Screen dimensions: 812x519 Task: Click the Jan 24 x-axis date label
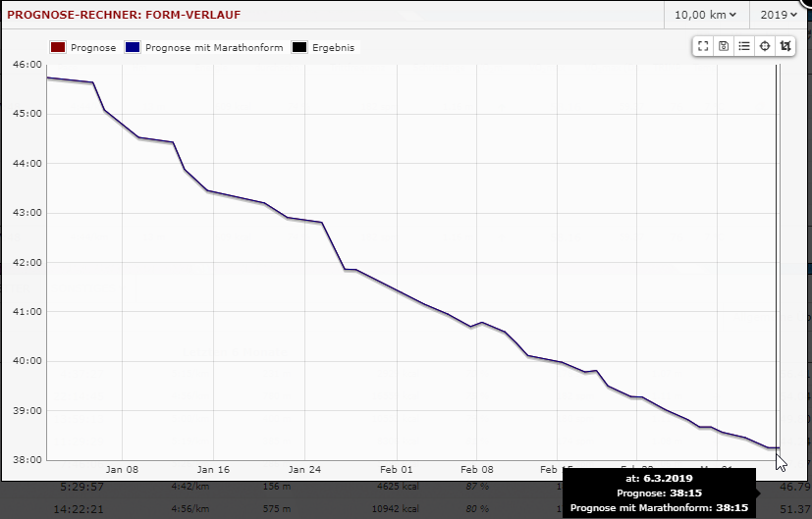pyautogui.click(x=305, y=470)
